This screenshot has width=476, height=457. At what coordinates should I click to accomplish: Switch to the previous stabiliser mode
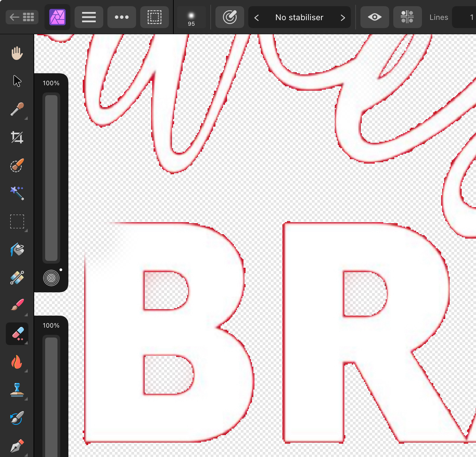point(256,17)
